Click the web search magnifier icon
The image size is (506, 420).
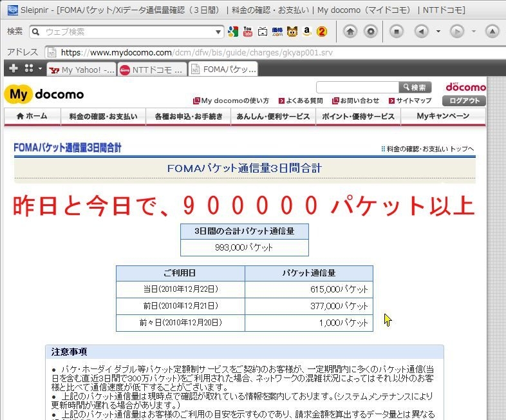click(36, 32)
